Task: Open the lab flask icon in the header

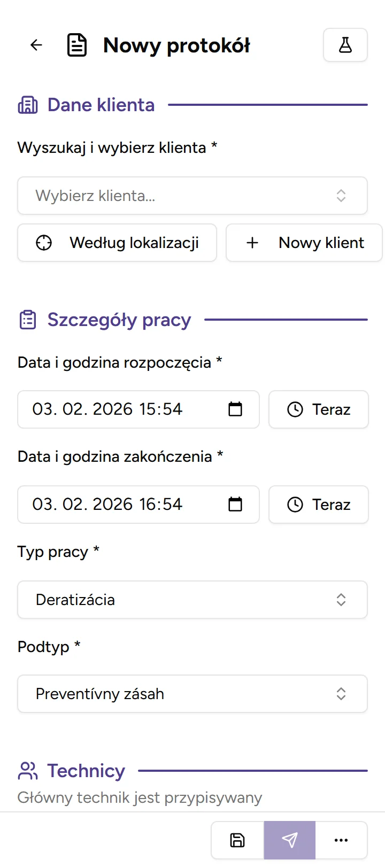Action: point(345,45)
